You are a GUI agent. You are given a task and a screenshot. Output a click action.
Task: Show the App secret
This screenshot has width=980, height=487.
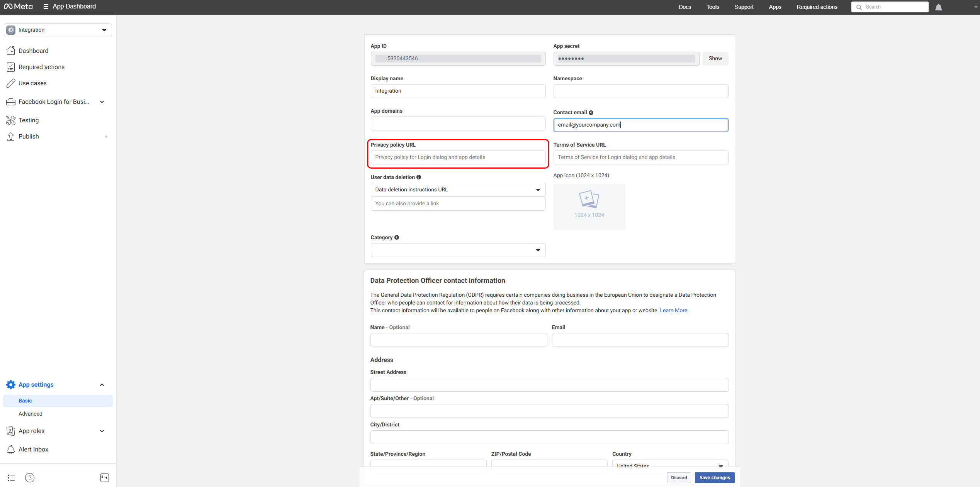[715, 58]
